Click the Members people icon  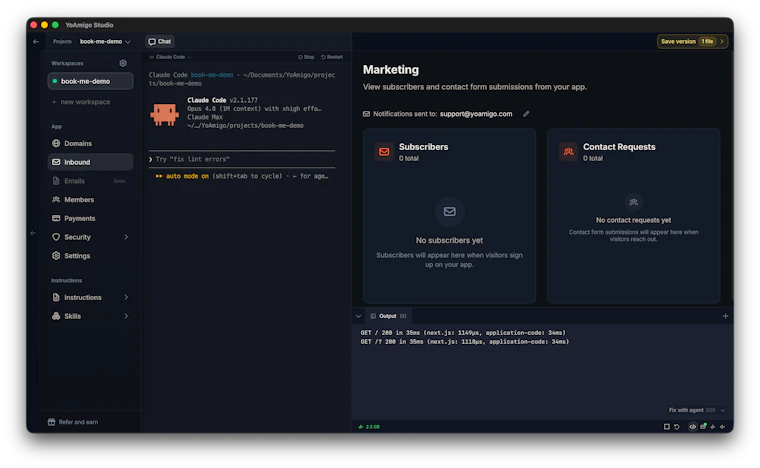point(56,200)
